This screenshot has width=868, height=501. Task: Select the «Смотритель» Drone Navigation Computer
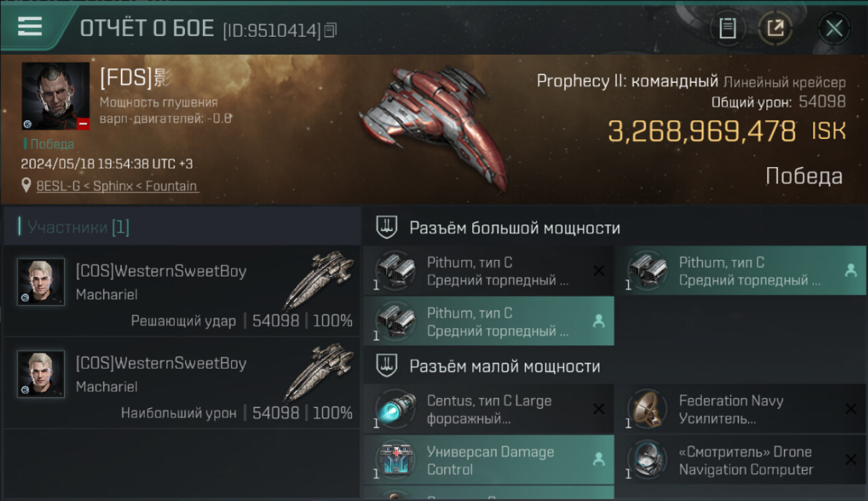[740, 460]
